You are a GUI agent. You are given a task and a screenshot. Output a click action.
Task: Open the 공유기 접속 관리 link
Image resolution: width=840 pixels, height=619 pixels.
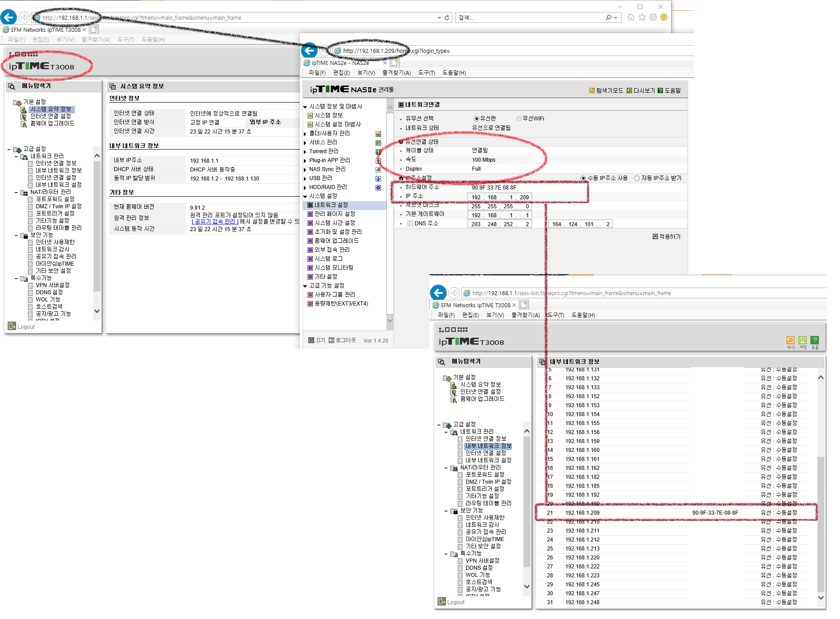point(215,221)
